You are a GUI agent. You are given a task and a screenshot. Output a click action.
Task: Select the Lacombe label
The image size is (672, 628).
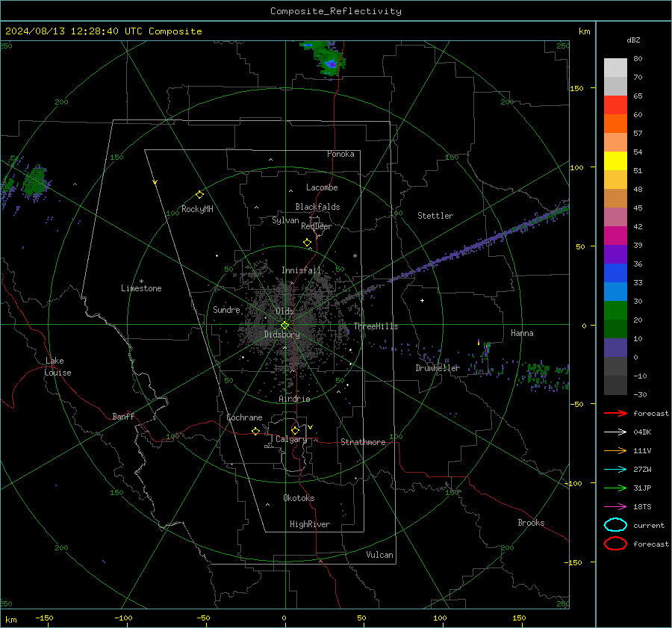point(322,187)
